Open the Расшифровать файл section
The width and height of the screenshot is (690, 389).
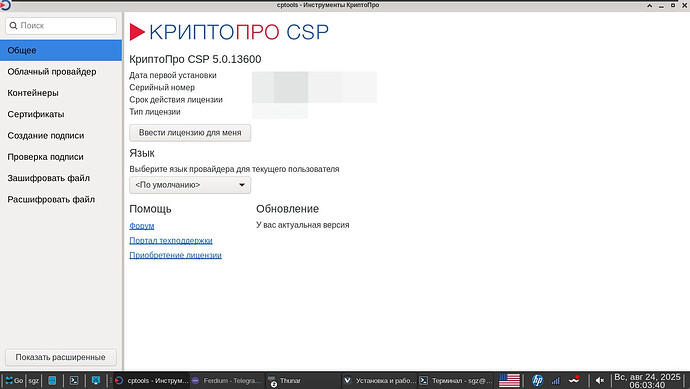pos(61,200)
